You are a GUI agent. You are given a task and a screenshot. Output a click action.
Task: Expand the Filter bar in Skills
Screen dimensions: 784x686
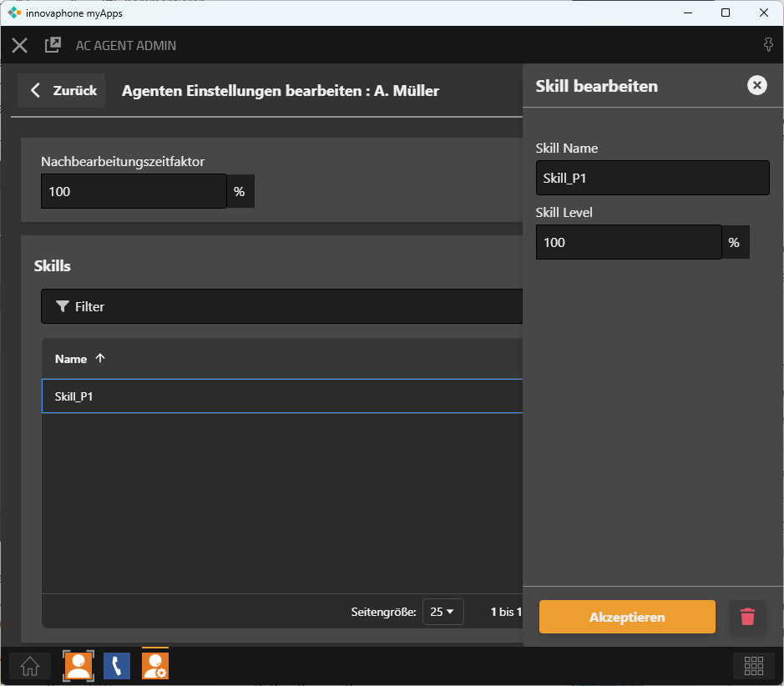(x=281, y=306)
